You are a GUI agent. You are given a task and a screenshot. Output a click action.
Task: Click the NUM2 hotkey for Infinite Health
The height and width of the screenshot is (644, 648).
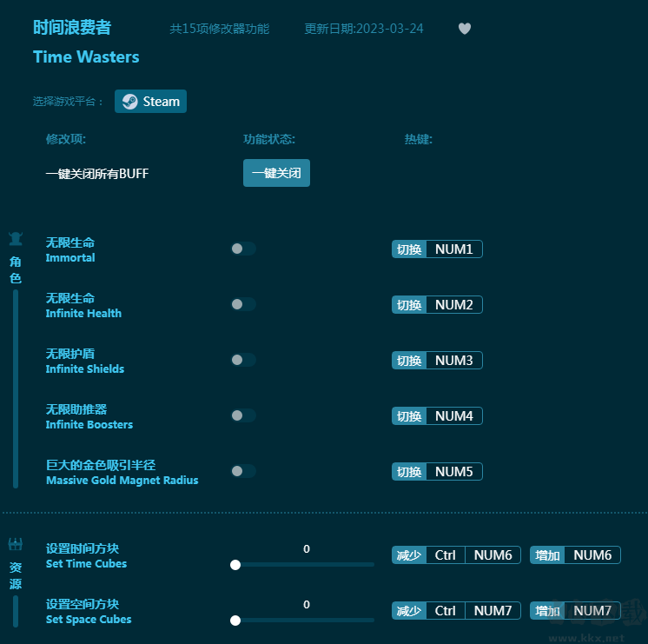coord(453,305)
